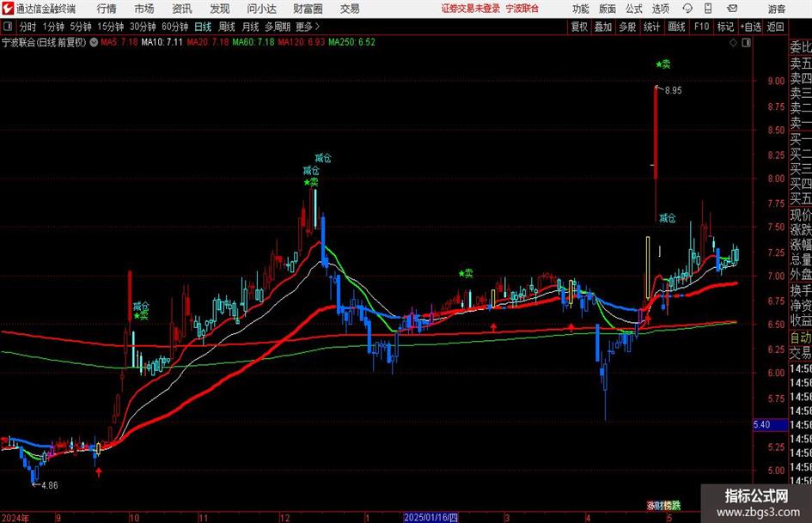812x523 pixels.
Task: Select the 周线 weekly period tab
Action: [227, 27]
